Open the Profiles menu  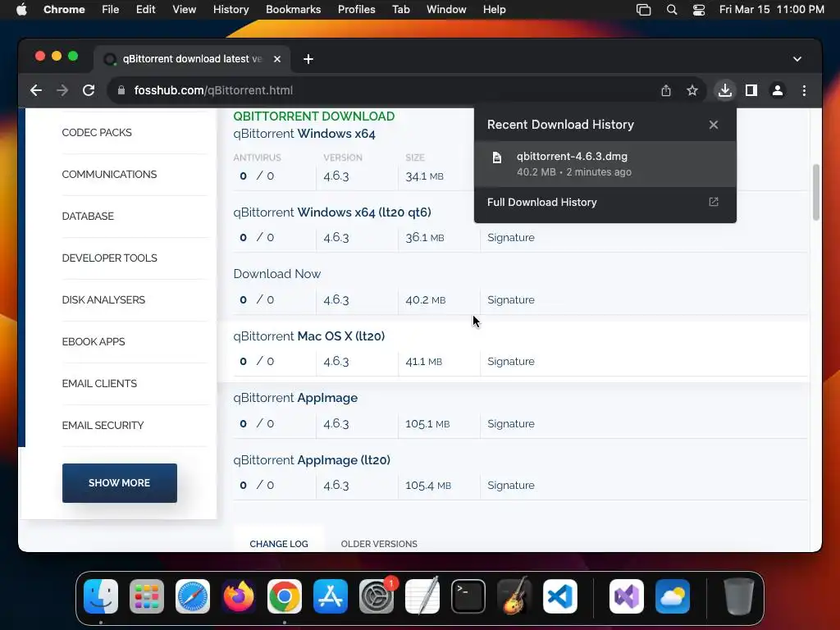pos(356,10)
